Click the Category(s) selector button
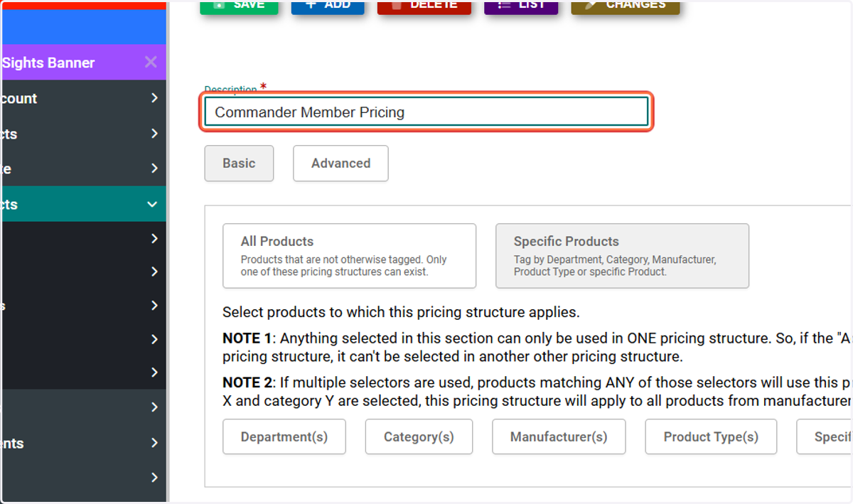 419,437
